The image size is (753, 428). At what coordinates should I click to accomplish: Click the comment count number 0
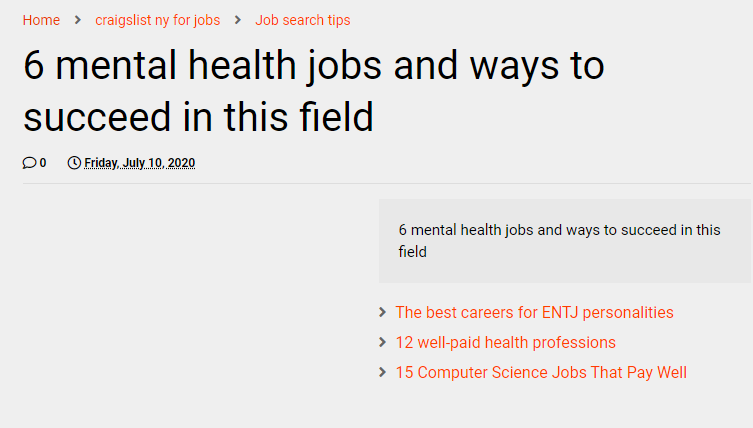[x=43, y=163]
